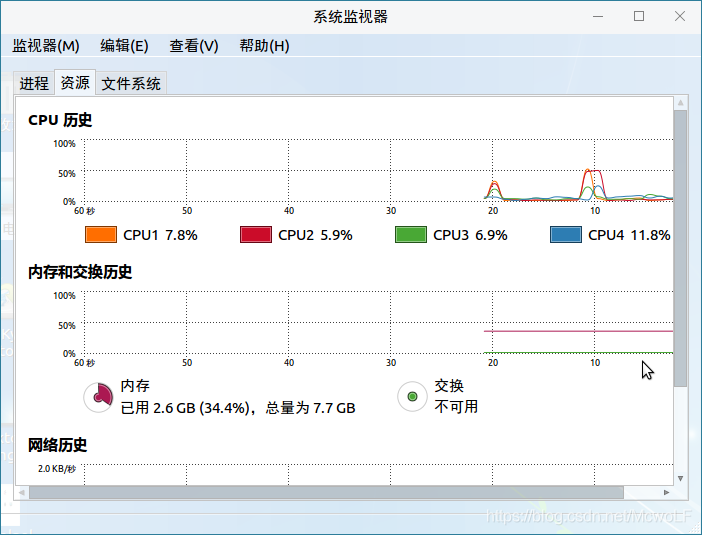Screen dimensions: 702x535
Task: Click the blue CPU4 color swatch
Action: [x=566, y=235]
